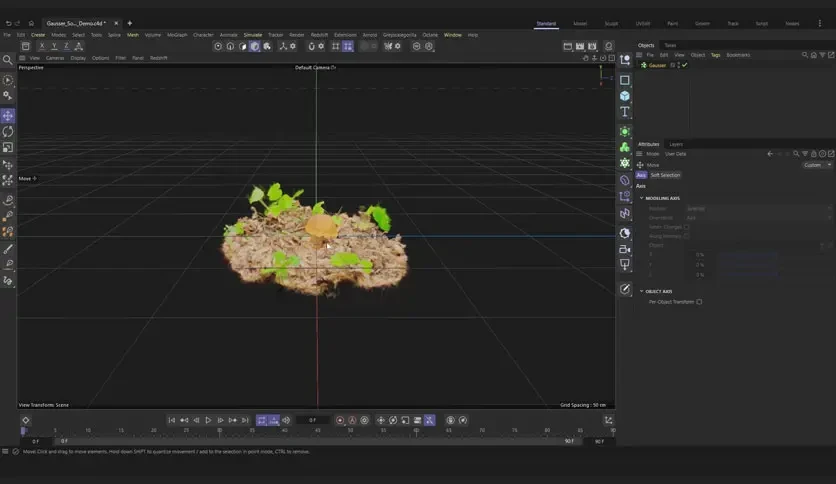The height and width of the screenshot is (484, 836).
Task: Toggle the highlighted snap-enable icon in the top toolbar
Action: [255, 46]
